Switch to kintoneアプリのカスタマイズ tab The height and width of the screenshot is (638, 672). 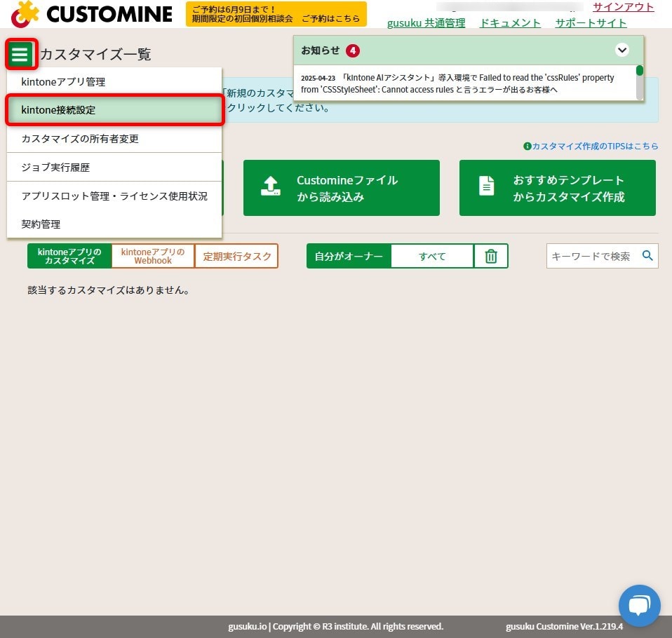tap(69, 256)
